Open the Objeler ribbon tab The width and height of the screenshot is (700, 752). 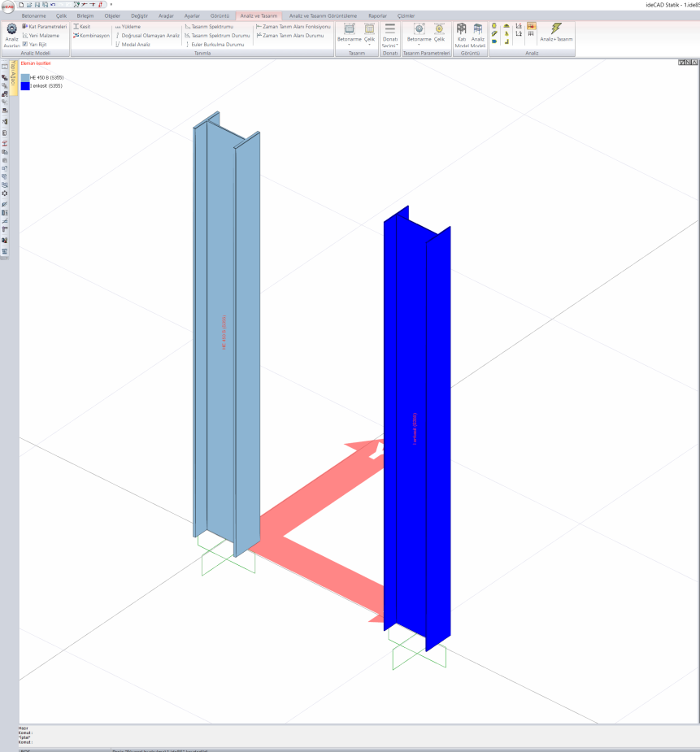pos(112,15)
